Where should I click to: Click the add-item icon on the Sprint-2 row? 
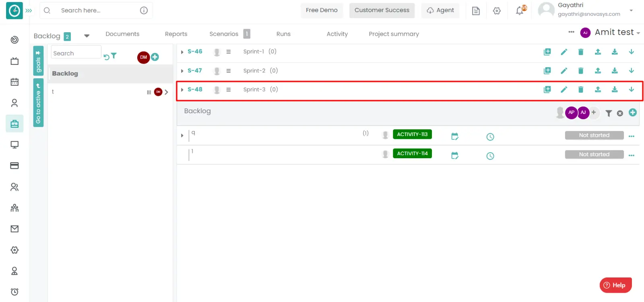[x=547, y=71]
